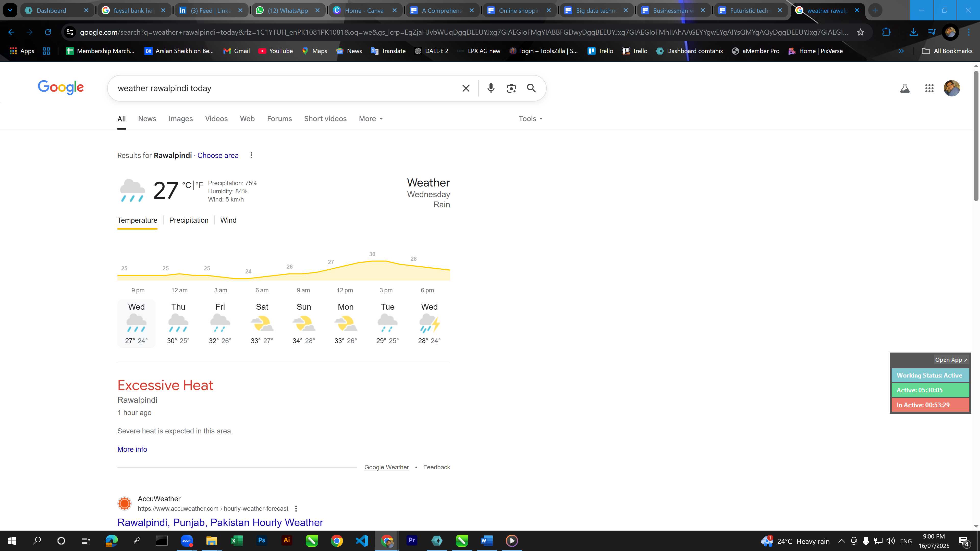Go to the Google logo homepage
The image size is (980, 551).
(61, 87)
